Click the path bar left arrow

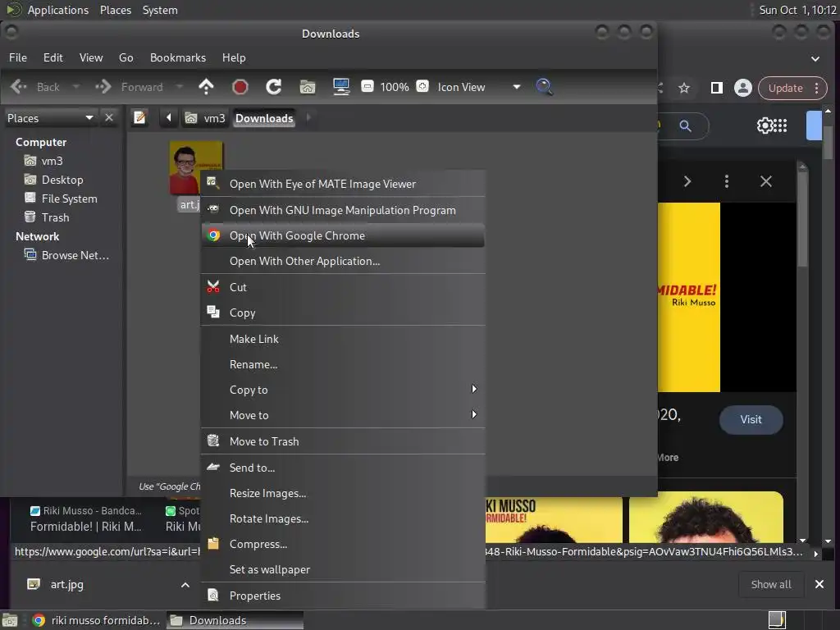click(x=169, y=117)
